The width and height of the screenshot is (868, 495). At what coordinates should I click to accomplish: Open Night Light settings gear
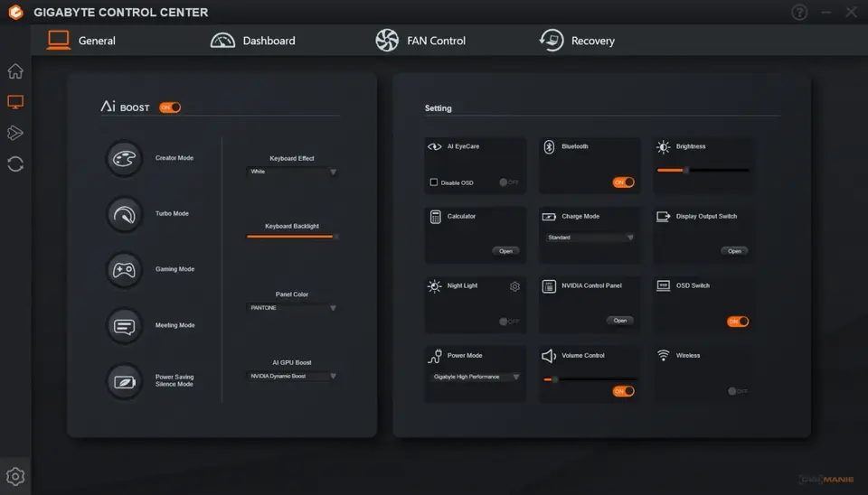[514, 286]
